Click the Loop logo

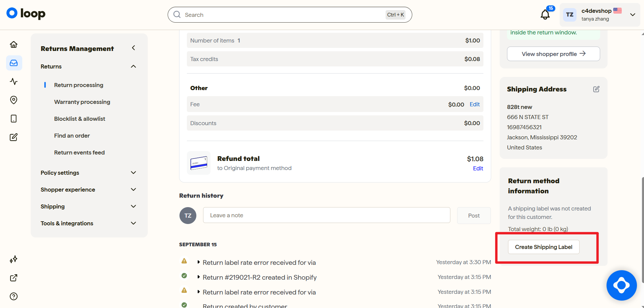26,13
